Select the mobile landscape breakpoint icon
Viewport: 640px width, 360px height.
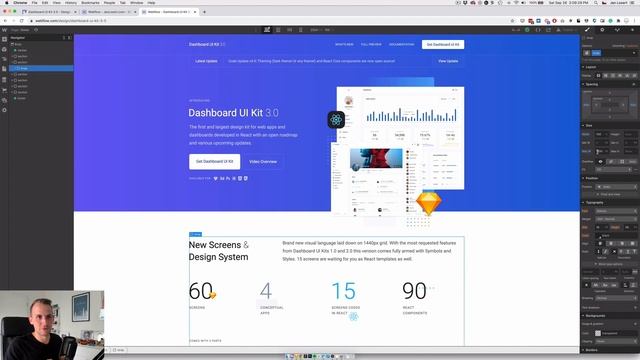[289, 30]
